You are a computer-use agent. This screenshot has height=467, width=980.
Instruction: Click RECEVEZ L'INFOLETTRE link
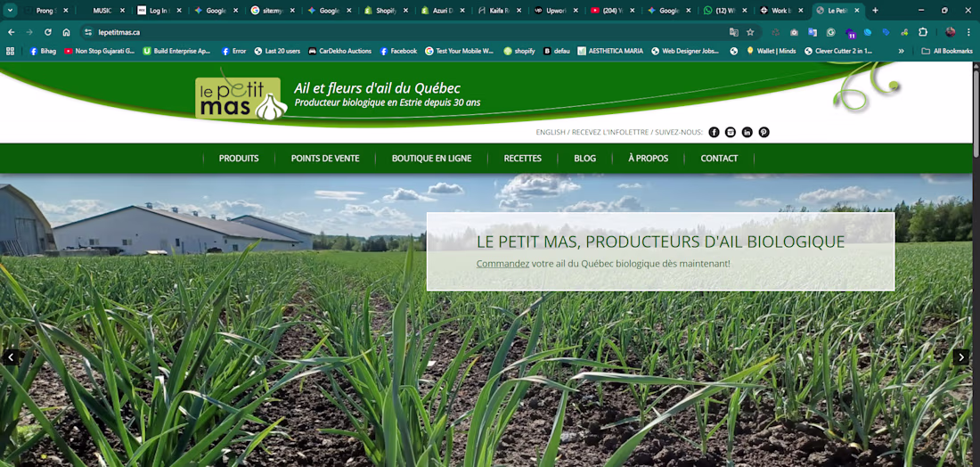pyautogui.click(x=608, y=132)
